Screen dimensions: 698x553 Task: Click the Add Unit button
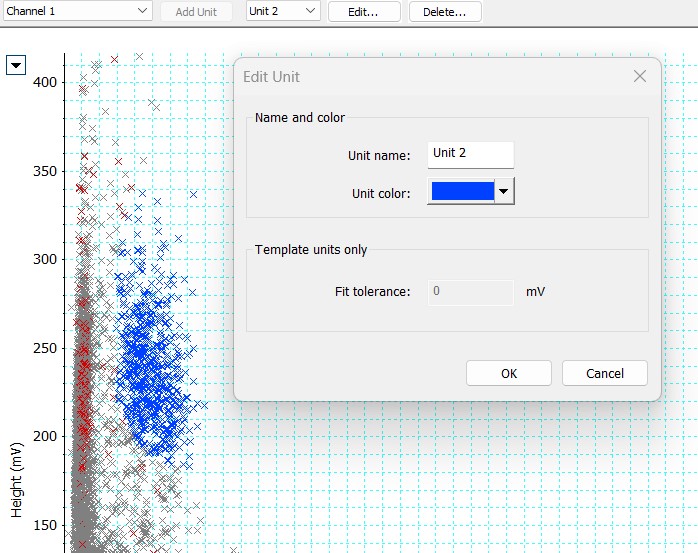pyautogui.click(x=196, y=12)
